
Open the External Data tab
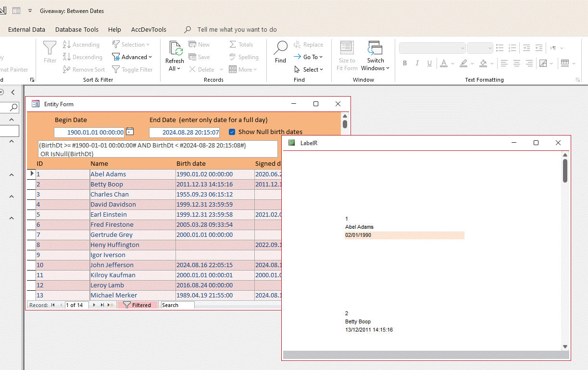26,29
